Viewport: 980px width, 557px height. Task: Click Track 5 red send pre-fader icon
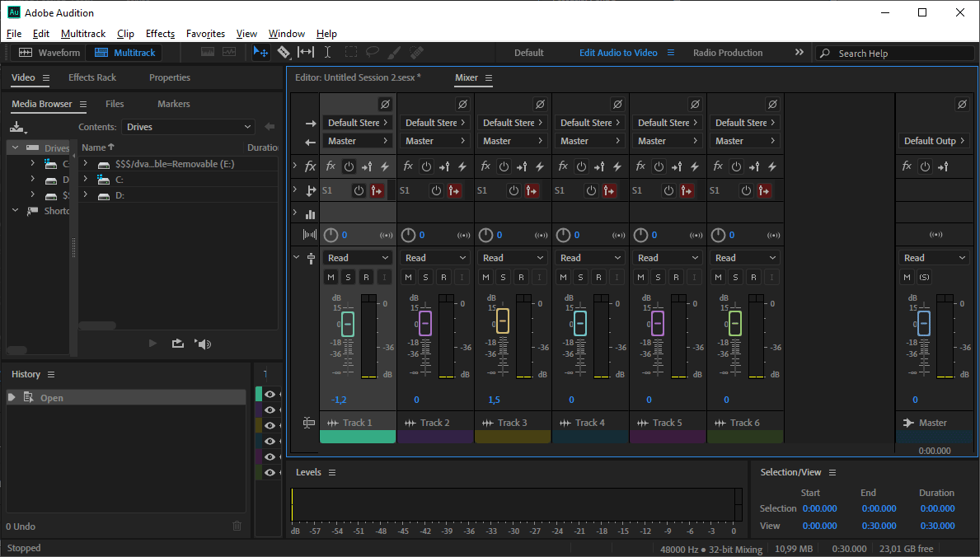coord(687,190)
